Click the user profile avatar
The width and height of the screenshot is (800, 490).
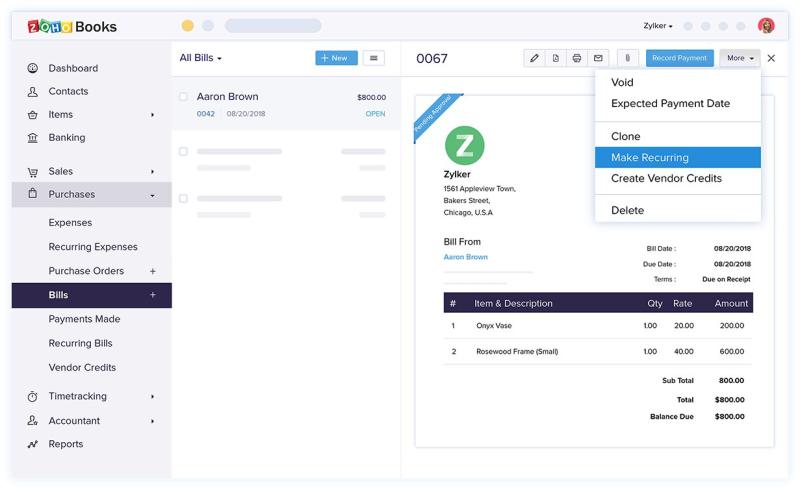tap(766, 26)
